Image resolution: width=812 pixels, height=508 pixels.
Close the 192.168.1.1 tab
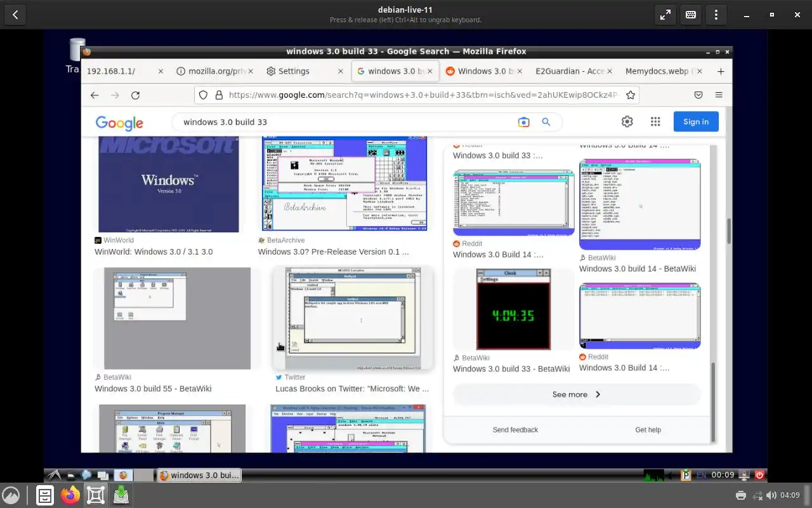(160, 71)
